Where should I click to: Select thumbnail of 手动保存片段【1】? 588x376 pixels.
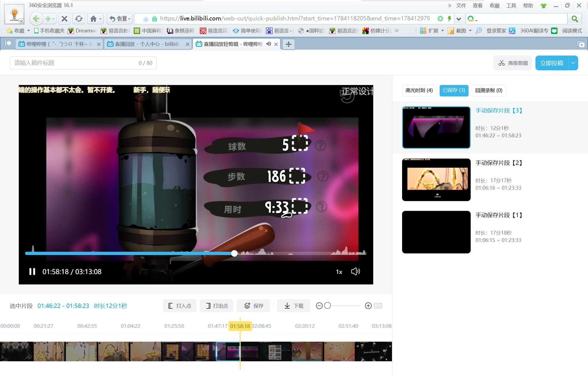tap(436, 232)
